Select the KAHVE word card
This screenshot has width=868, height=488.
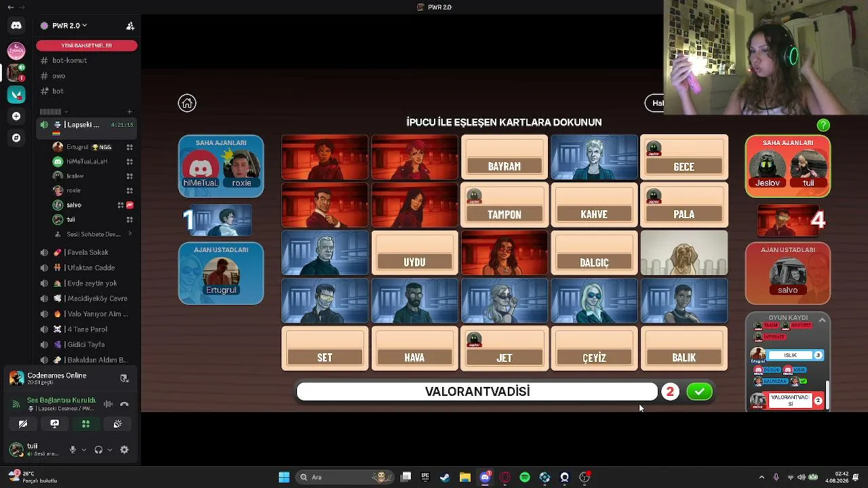(594, 205)
